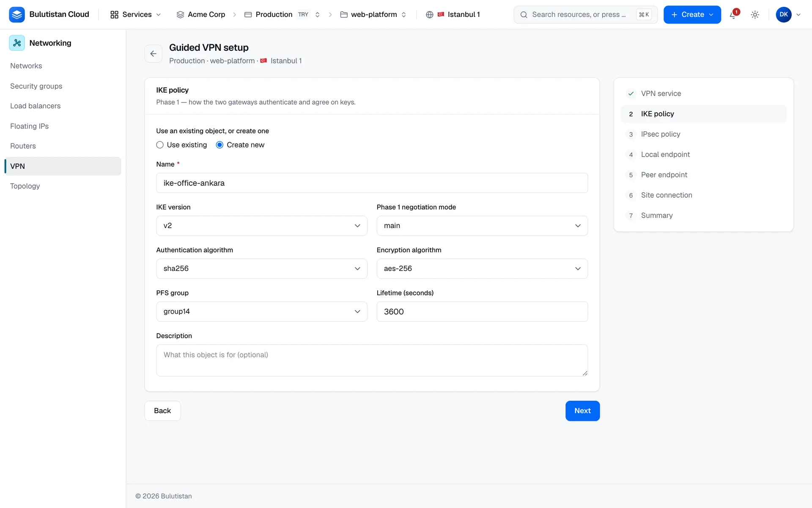The height and width of the screenshot is (508, 812).
Task: Jump to the Summary step
Action: click(x=703, y=215)
